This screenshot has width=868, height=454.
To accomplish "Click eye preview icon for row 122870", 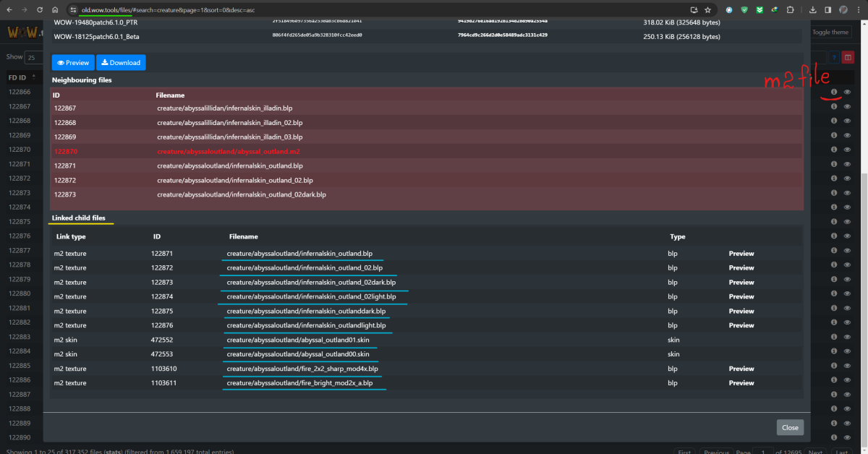I will (x=847, y=150).
